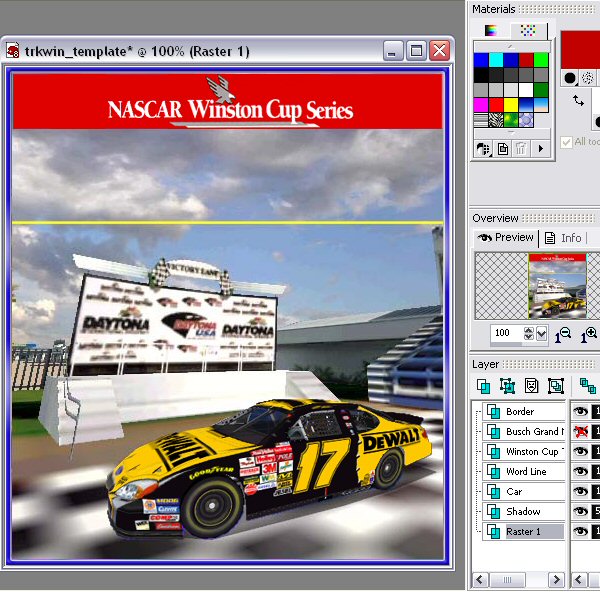600x592 pixels.
Task: Select the Raster 1 layer
Action: (523, 531)
